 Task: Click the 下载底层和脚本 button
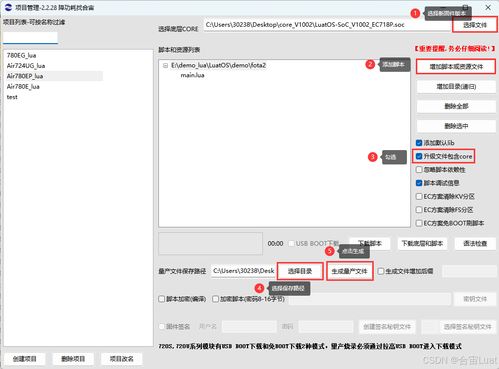[x=422, y=244]
